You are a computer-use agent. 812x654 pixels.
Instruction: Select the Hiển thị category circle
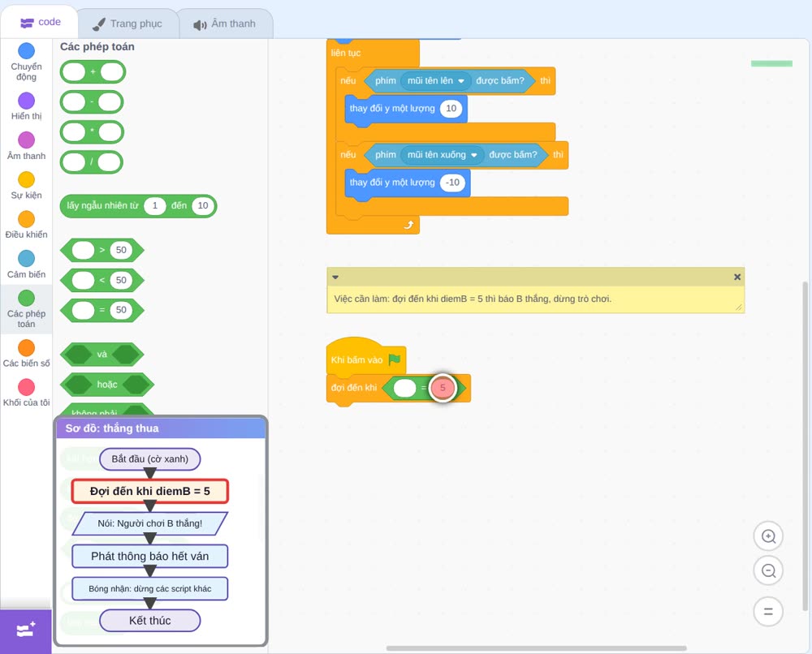27,101
